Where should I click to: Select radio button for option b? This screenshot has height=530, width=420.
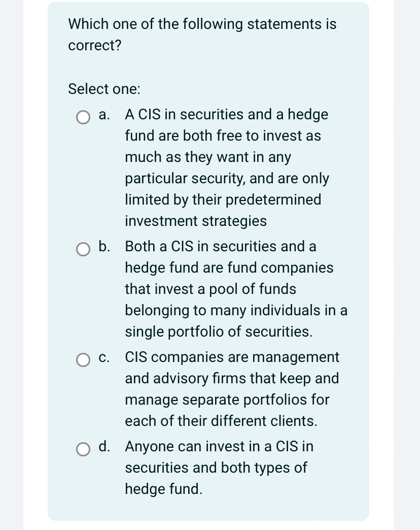tap(83, 249)
